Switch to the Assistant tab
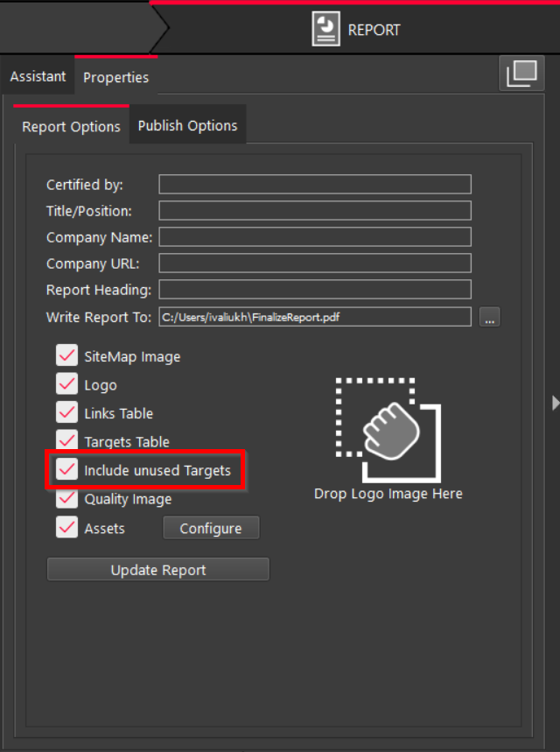The height and width of the screenshot is (752, 560). click(x=38, y=77)
